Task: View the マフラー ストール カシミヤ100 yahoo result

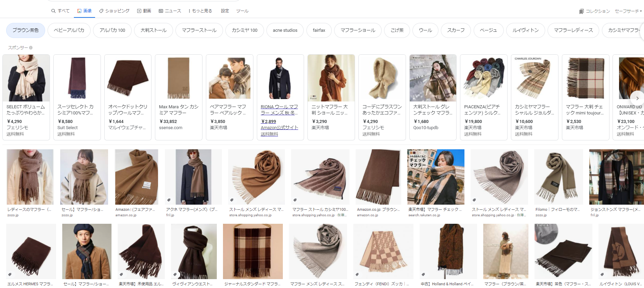Action: 320,177
